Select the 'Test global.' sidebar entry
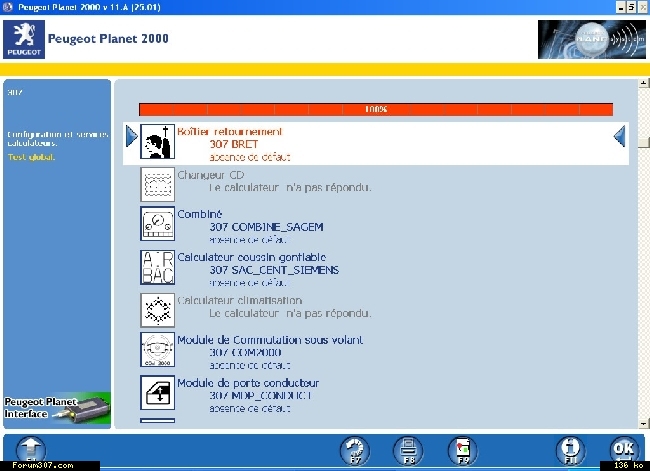The image size is (650, 471). [31, 157]
